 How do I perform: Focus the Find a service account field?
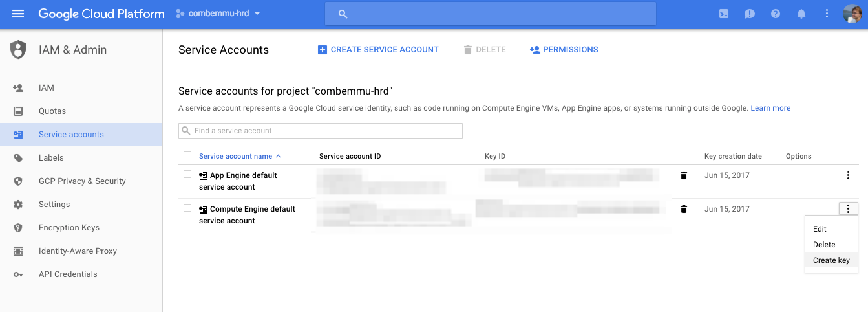tap(321, 131)
